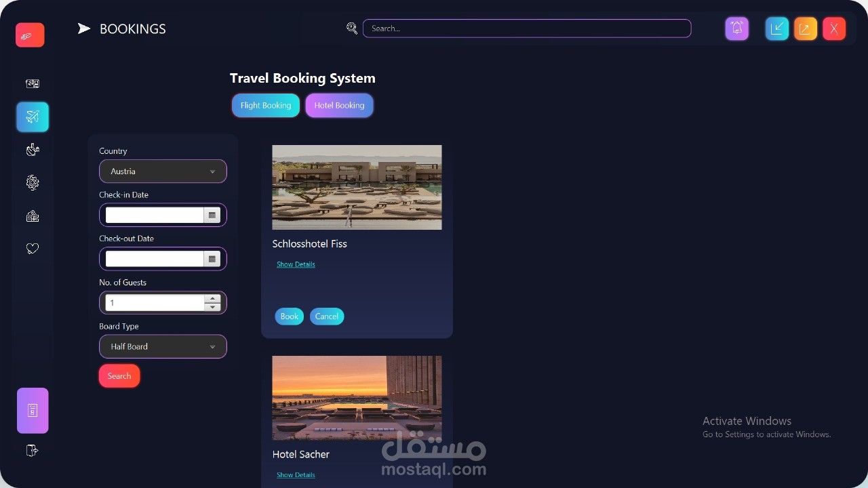Open the Check-out Date calendar picker
The height and width of the screenshot is (488, 868).
(212, 259)
